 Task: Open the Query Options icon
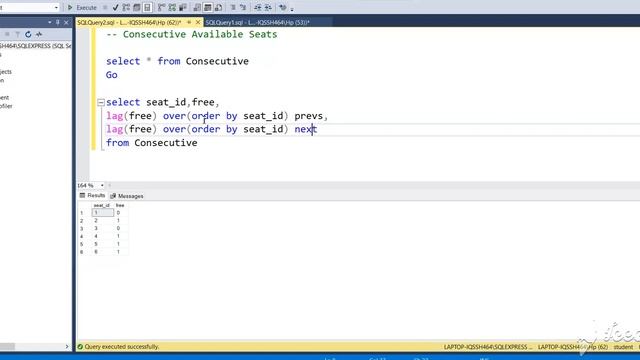point(137,7)
